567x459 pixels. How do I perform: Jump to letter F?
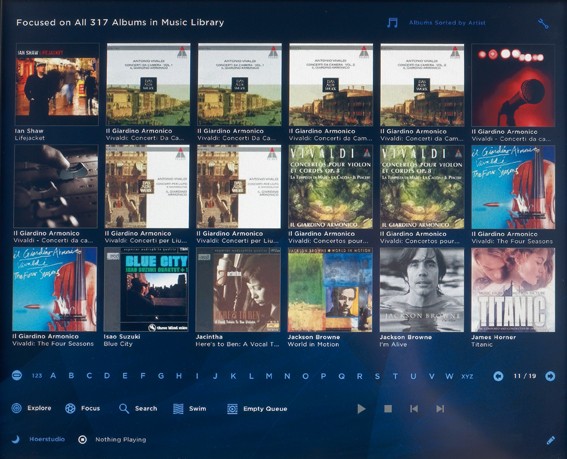143,376
